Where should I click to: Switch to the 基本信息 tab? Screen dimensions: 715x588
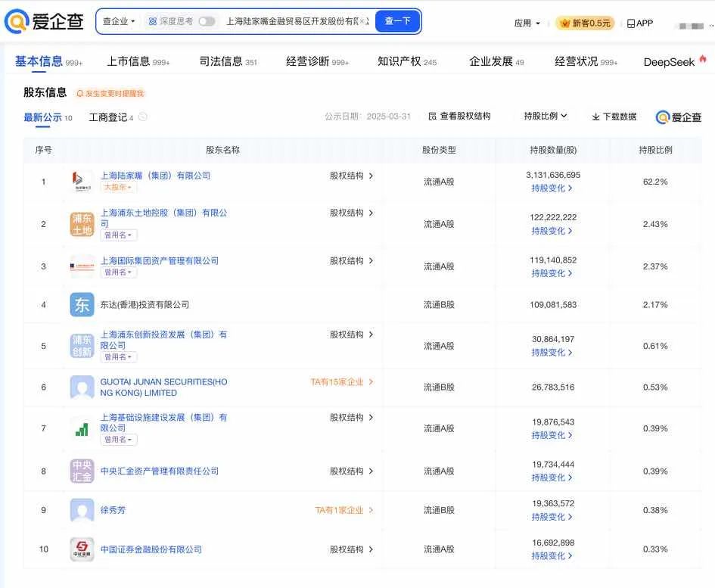coord(48,61)
